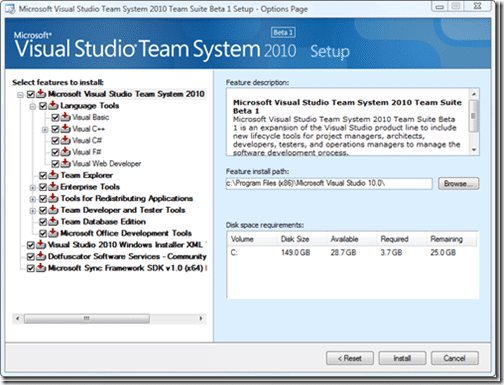Select the Team Explorer tree label
The image size is (504, 385).
click(x=87, y=175)
